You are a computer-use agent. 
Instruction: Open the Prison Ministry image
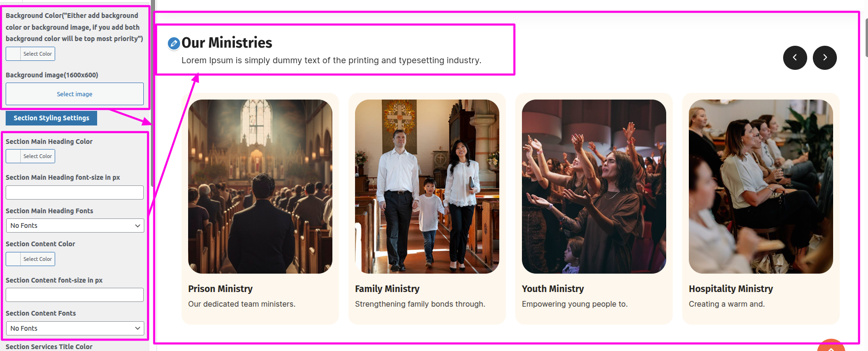(x=260, y=186)
